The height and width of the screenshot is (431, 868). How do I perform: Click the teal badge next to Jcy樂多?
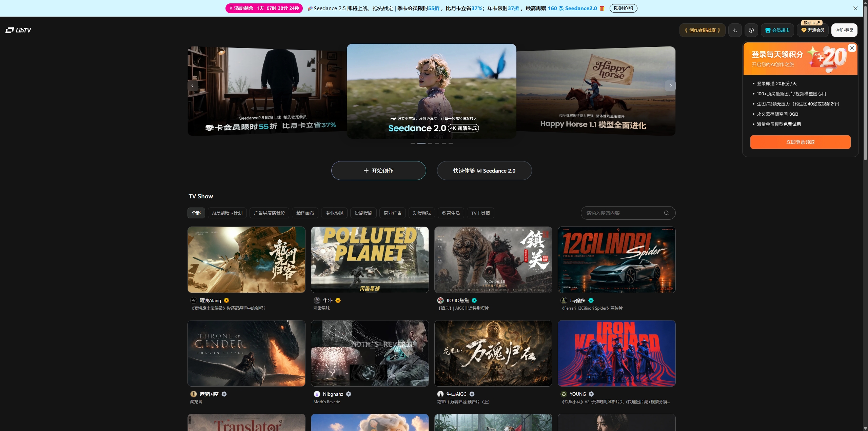point(591,300)
